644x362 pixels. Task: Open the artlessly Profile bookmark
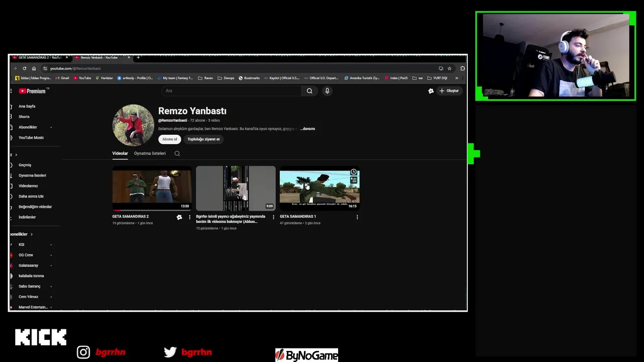coord(135,78)
